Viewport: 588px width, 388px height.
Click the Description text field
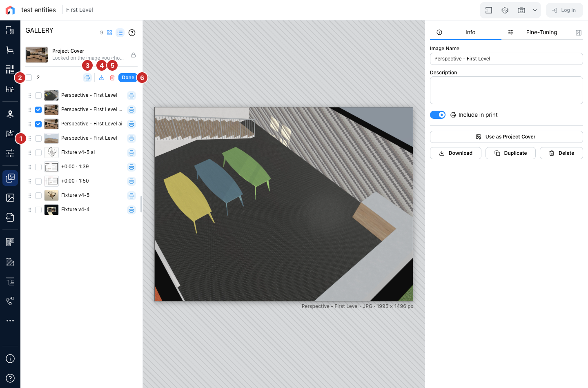[506, 90]
